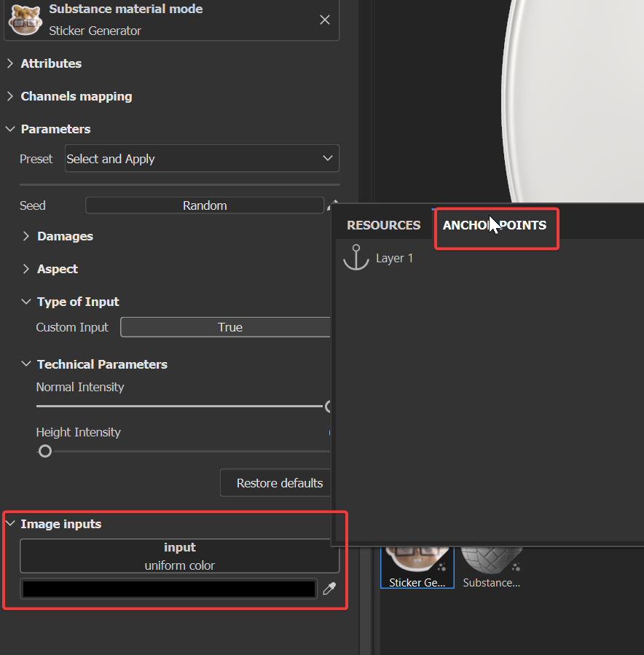
Task: Open the ANCHOR POINTS tab
Action: tap(496, 225)
